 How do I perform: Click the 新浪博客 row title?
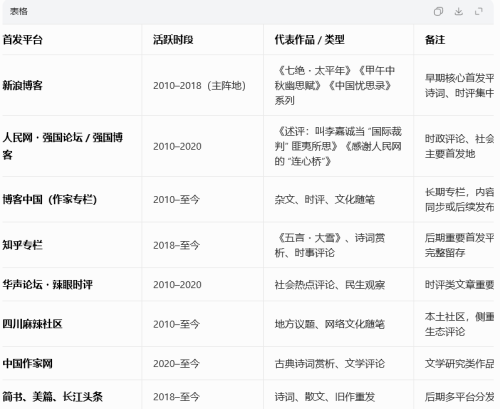click(x=23, y=85)
